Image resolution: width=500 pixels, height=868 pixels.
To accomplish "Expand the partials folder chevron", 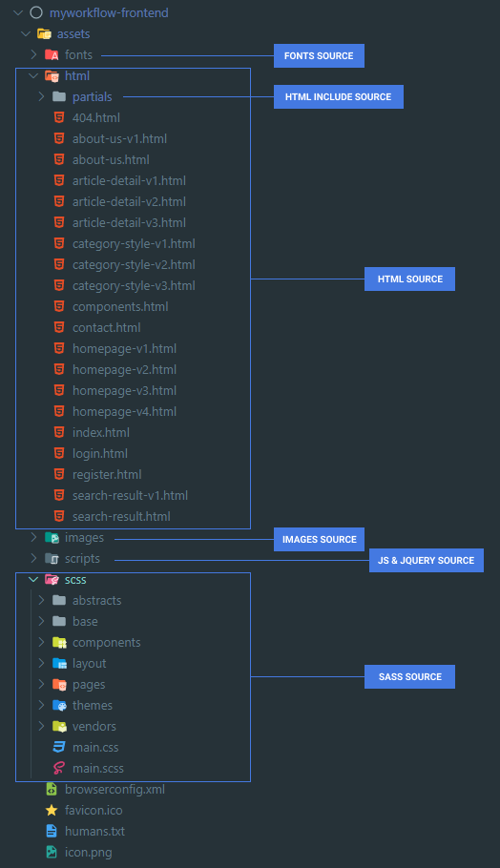I will [42, 96].
